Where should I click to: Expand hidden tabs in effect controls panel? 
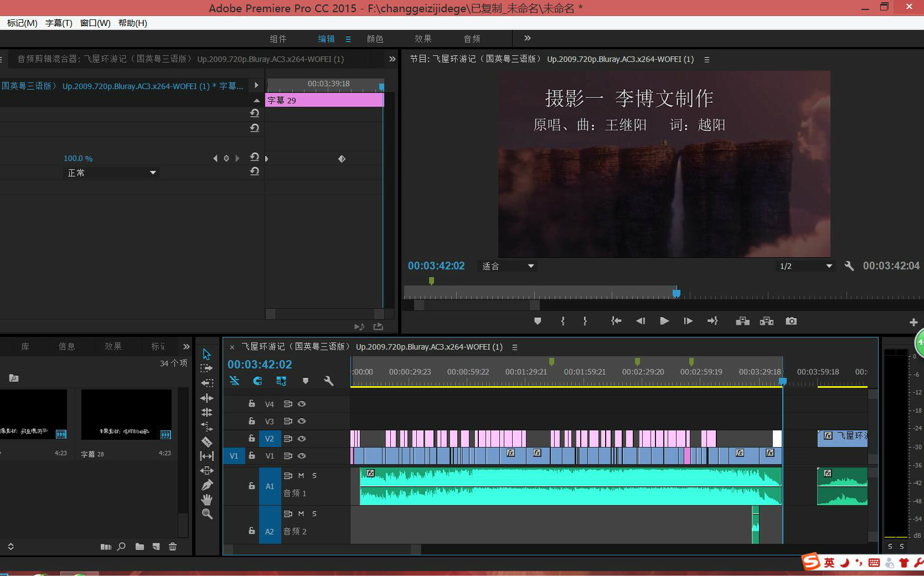392,59
